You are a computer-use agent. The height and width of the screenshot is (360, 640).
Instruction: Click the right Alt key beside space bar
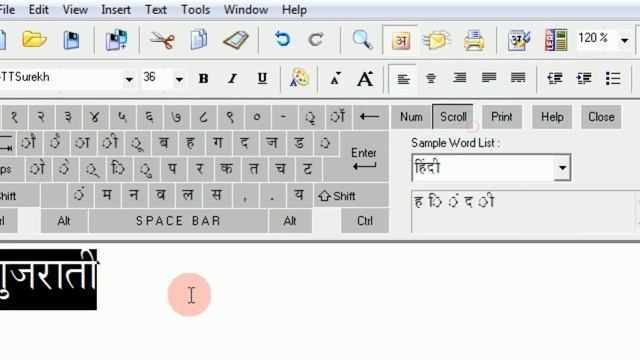pos(289,221)
